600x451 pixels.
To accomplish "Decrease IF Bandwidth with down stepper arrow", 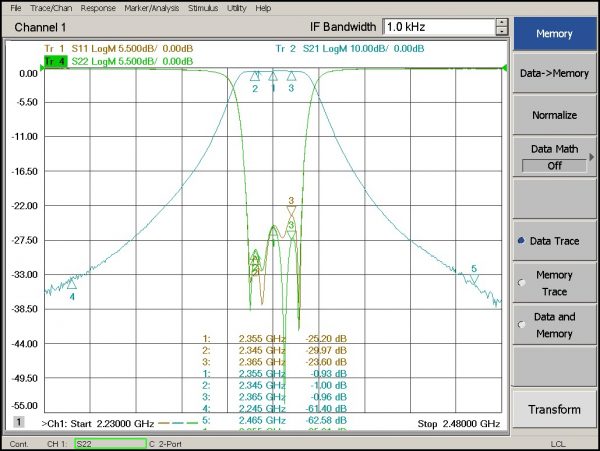I will tap(502, 31).
